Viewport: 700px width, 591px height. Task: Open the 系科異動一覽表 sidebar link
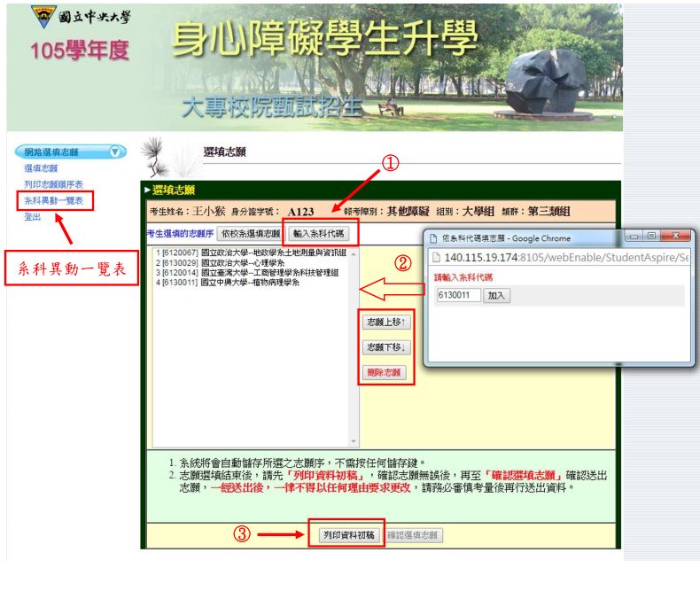pyautogui.click(x=53, y=200)
